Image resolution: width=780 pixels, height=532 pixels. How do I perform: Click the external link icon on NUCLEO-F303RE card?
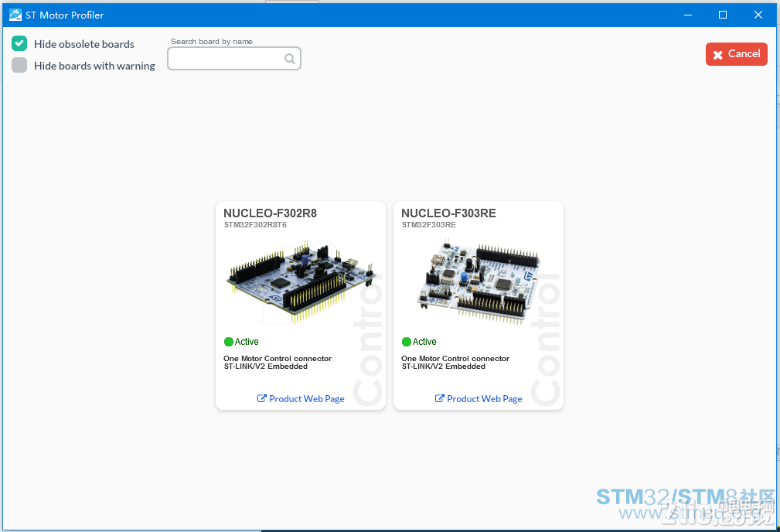[x=440, y=398]
